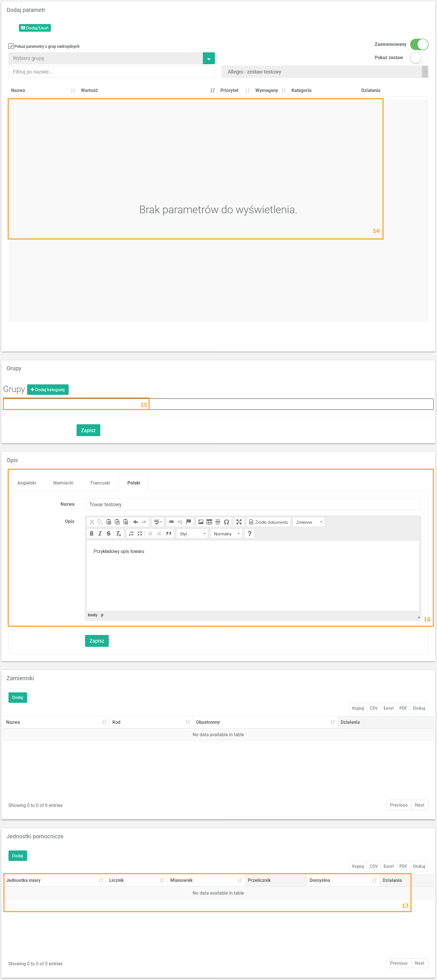This screenshot has height=980, width=437.
Task: Export the Zamienniki table as CSV
Action: tap(373, 708)
